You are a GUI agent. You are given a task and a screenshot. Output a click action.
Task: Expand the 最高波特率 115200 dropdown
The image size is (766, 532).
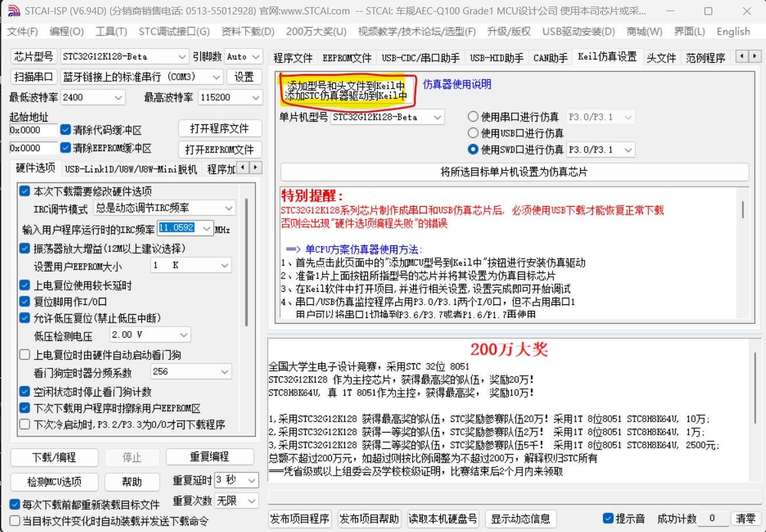256,98
